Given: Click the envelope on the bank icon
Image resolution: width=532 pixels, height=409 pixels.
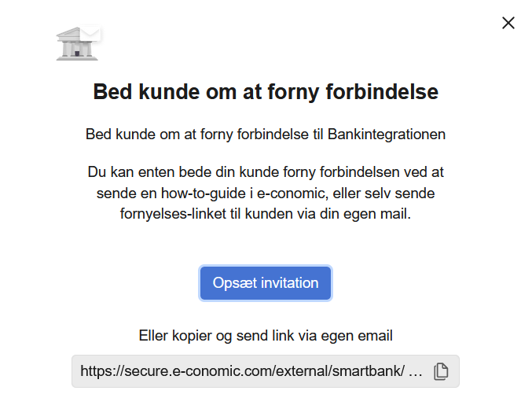Looking at the screenshot, I should click(x=90, y=33).
